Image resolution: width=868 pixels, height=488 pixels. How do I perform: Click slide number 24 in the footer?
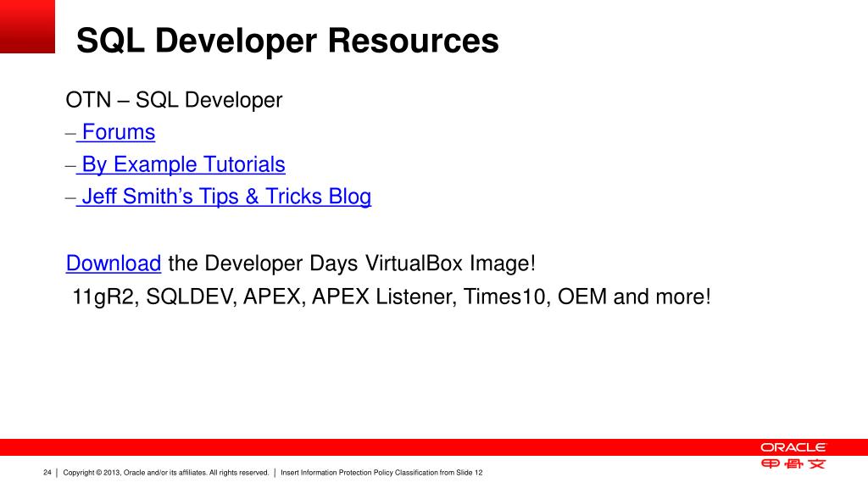[47, 473]
